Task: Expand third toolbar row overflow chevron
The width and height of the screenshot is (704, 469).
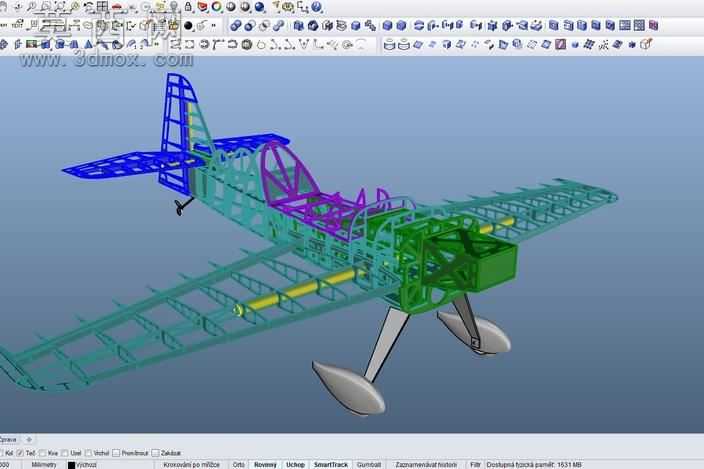Action: [x=157, y=44]
